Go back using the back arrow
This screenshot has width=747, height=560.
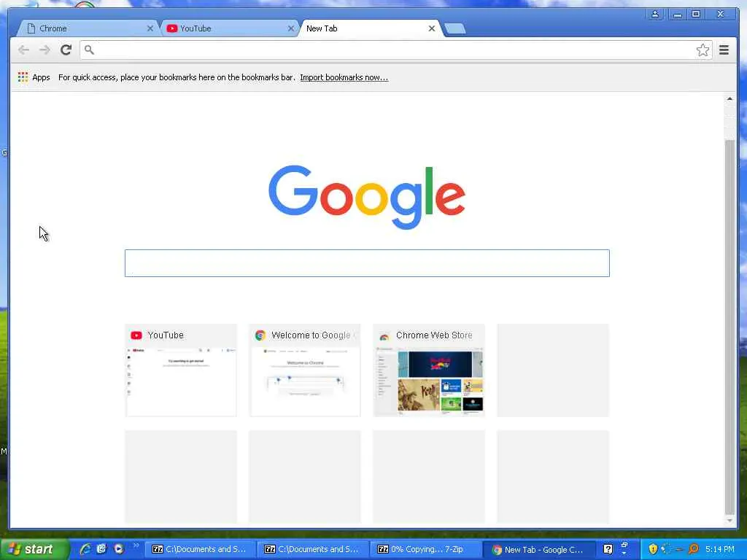tap(23, 50)
